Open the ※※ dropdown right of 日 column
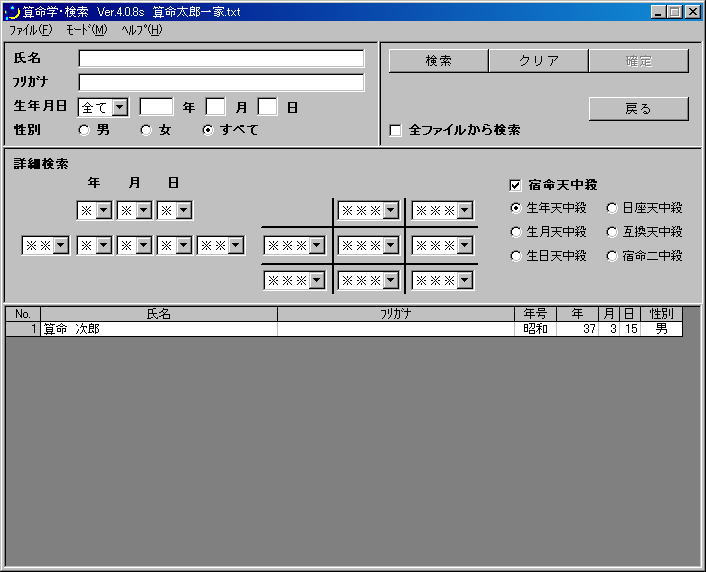The height and width of the screenshot is (572, 706). tap(236, 245)
